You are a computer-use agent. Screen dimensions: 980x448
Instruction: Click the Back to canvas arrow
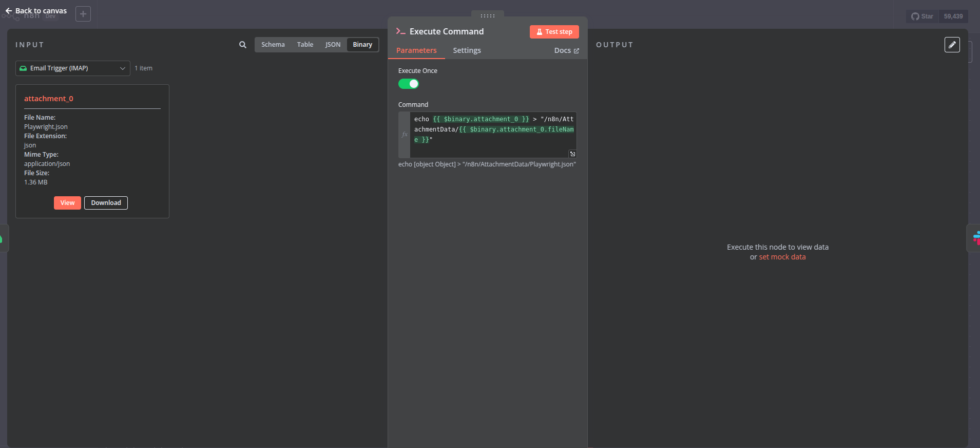coord(9,11)
